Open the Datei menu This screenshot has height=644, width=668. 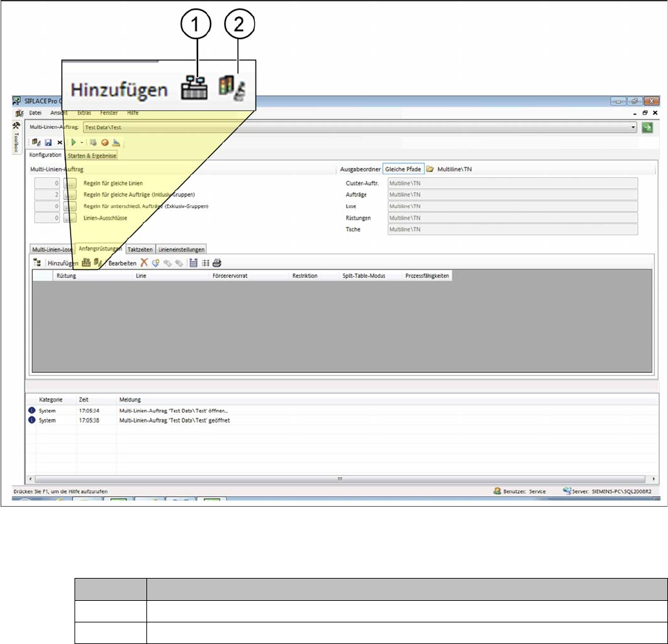coord(35,113)
